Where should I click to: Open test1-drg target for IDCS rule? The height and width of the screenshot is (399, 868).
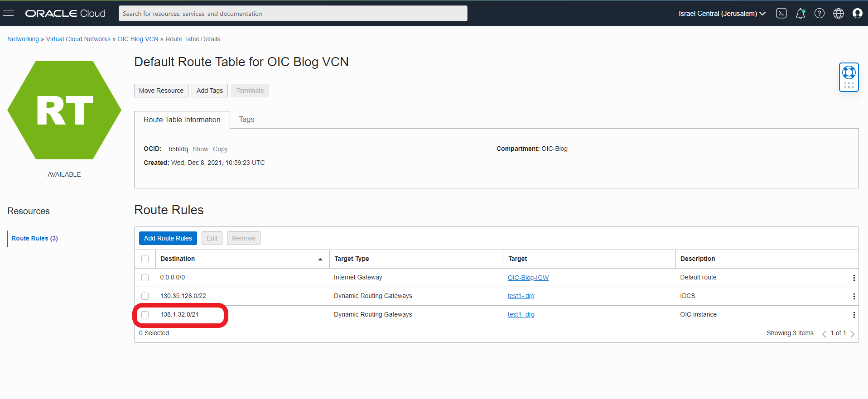(x=521, y=296)
